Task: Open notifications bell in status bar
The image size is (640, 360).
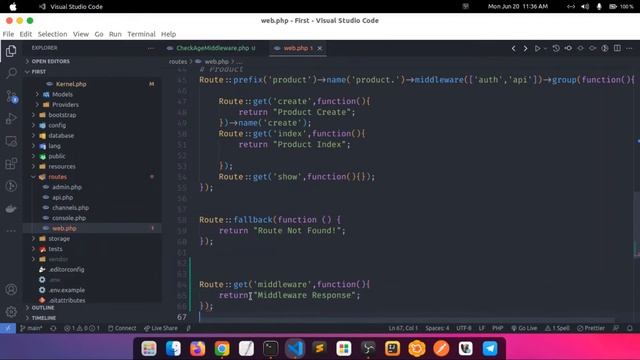Action: click(630, 328)
